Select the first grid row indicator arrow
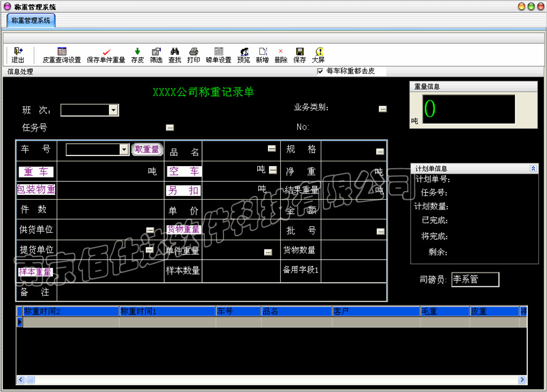 click(x=20, y=323)
